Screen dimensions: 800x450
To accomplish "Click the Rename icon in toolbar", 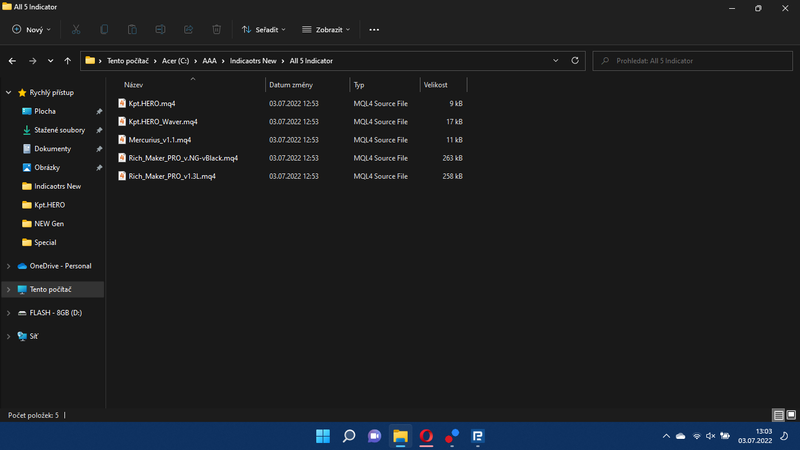I will 160,30.
